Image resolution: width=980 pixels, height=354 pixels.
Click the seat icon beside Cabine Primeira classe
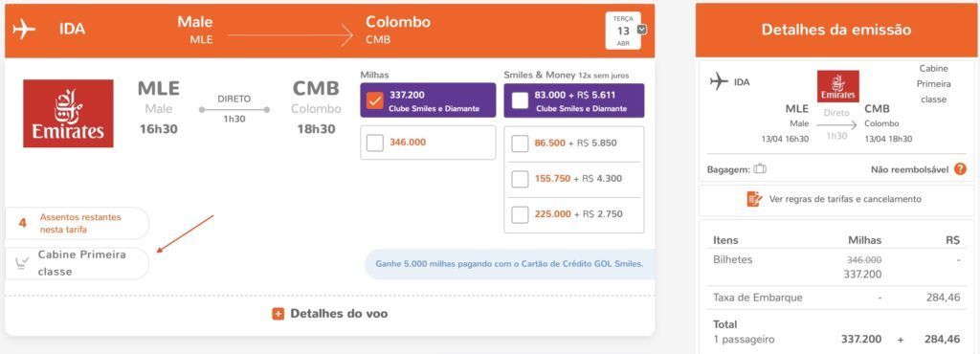(x=22, y=264)
